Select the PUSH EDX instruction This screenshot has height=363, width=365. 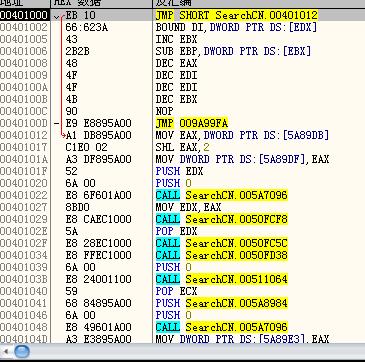click(x=179, y=171)
